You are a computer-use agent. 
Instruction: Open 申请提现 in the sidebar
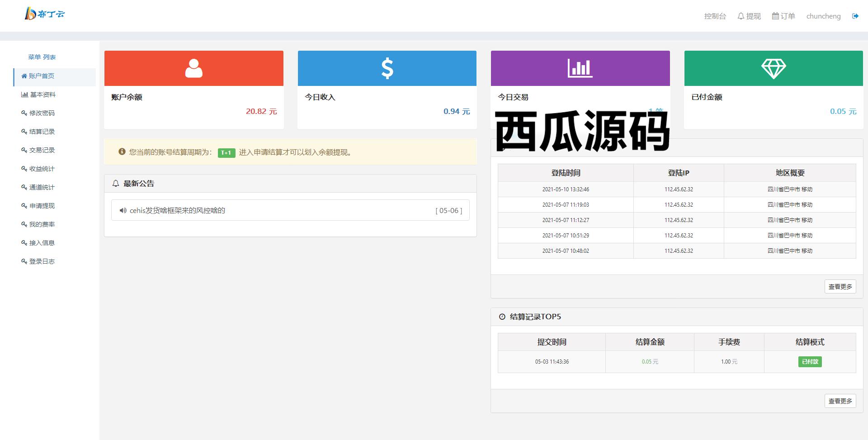pos(38,206)
